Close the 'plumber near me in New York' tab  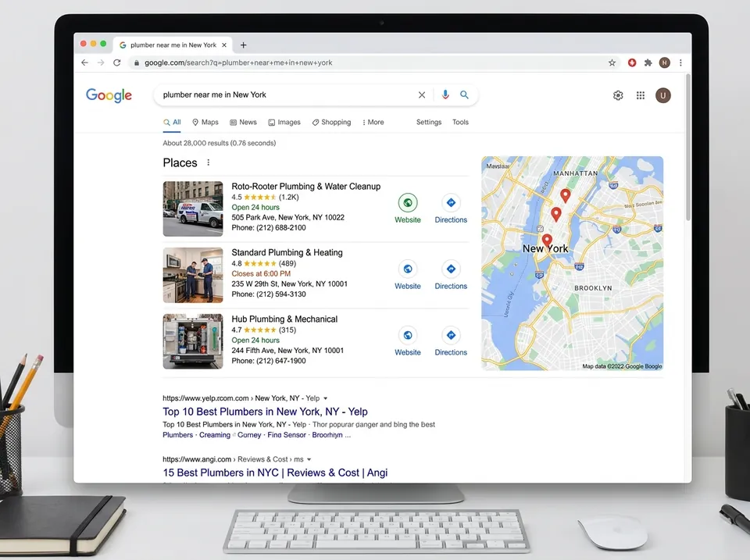pyautogui.click(x=224, y=45)
